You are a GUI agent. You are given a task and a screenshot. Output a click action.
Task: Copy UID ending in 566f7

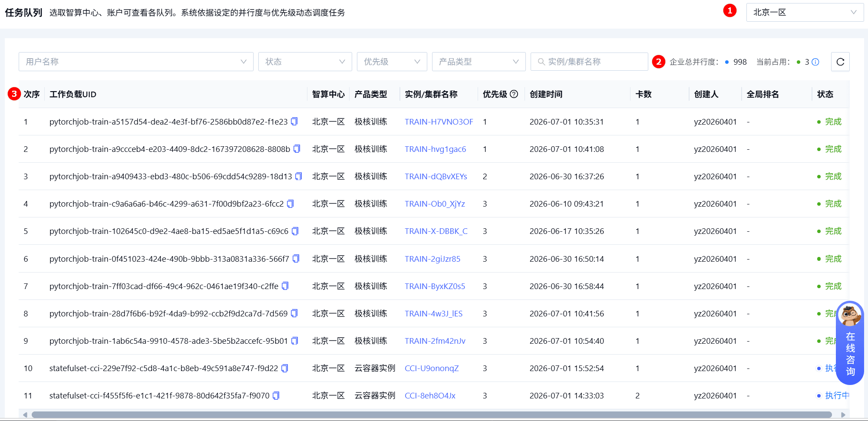pos(296,259)
